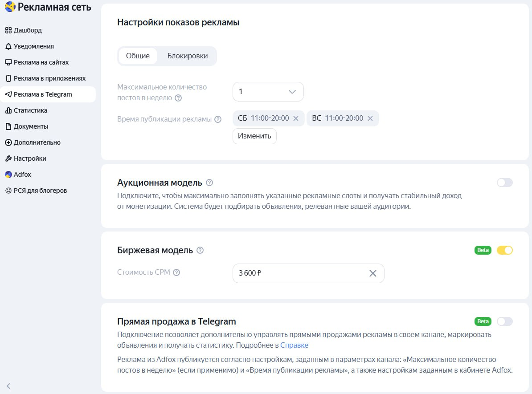Open Документы document icon
Viewport: 532px width, 394px height.
tap(8, 126)
